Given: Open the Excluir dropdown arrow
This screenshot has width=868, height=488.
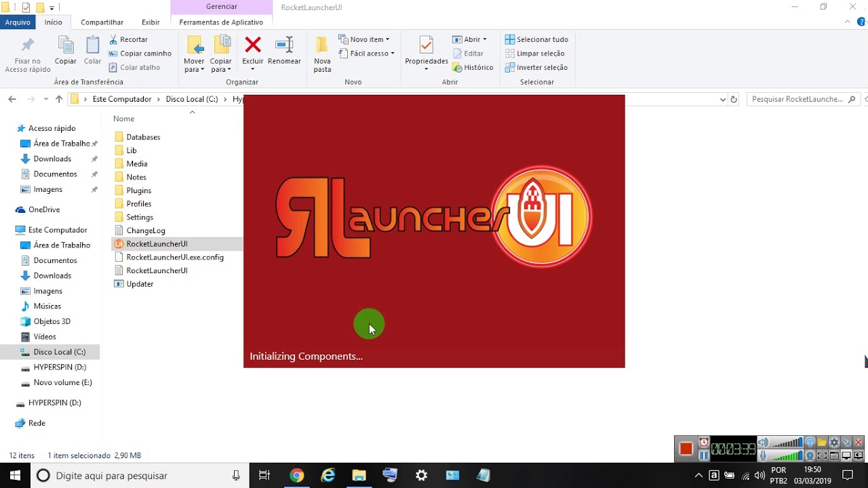Looking at the screenshot, I should pyautogui.click(x=253, y=70).
